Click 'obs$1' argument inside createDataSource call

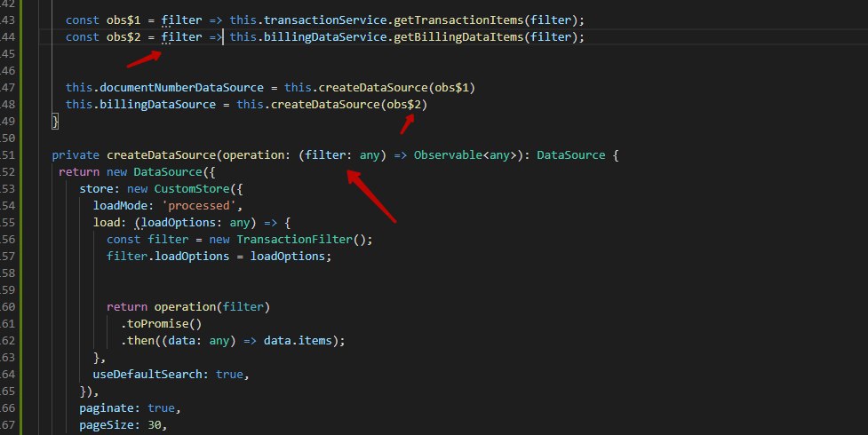click(x=451, y=87)
